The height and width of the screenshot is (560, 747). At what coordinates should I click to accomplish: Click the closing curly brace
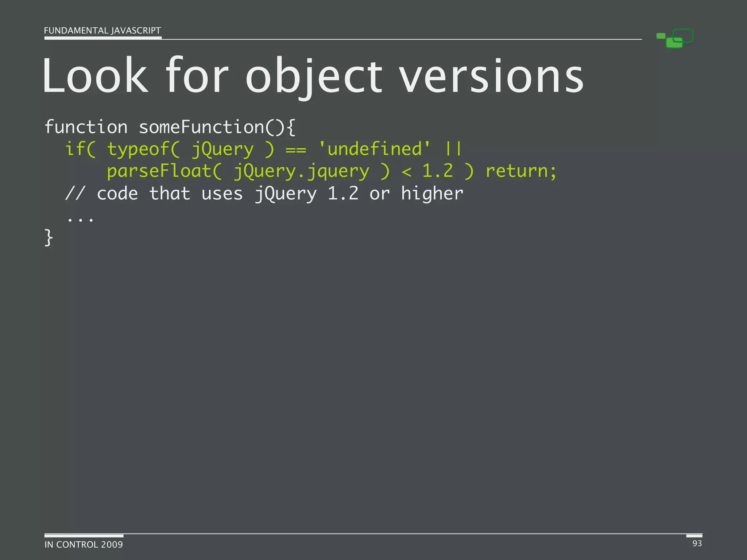pyautogui.click(x=49, y=238)
